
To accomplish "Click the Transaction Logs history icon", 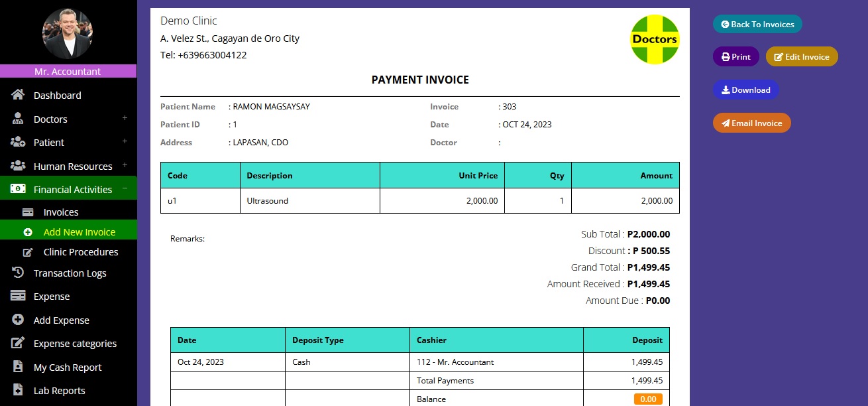I will [18, 273].
